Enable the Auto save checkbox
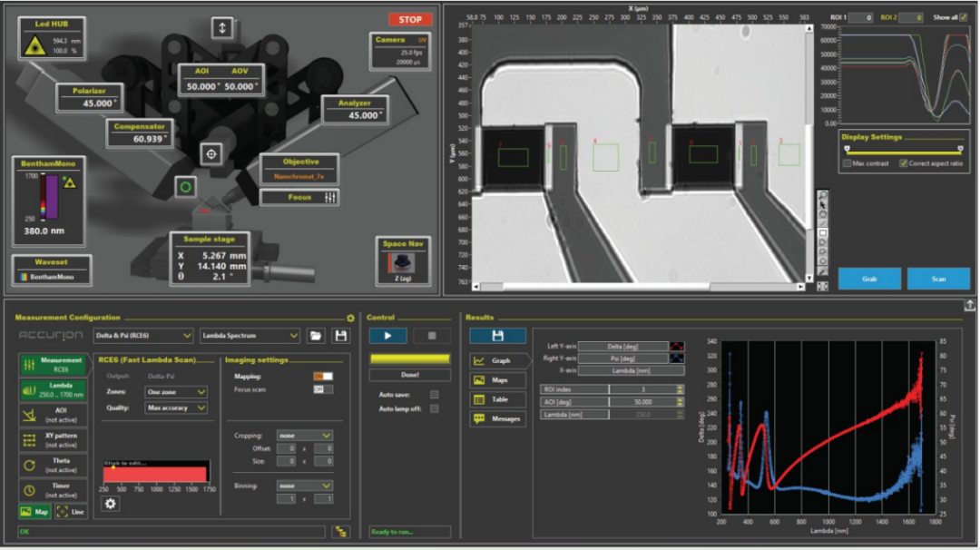The width and height of the screenshot is (980, 550). click(x=435, y=395)
